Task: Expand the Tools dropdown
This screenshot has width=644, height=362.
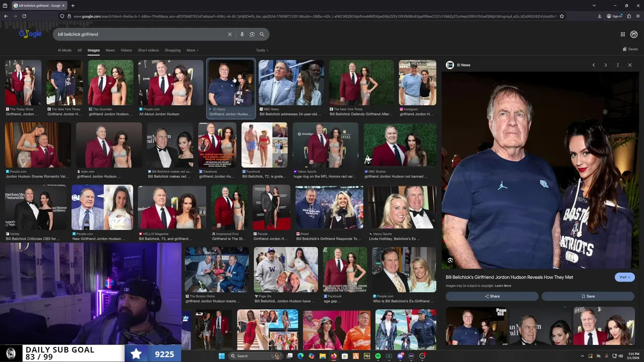Action: tap(262, 50)
